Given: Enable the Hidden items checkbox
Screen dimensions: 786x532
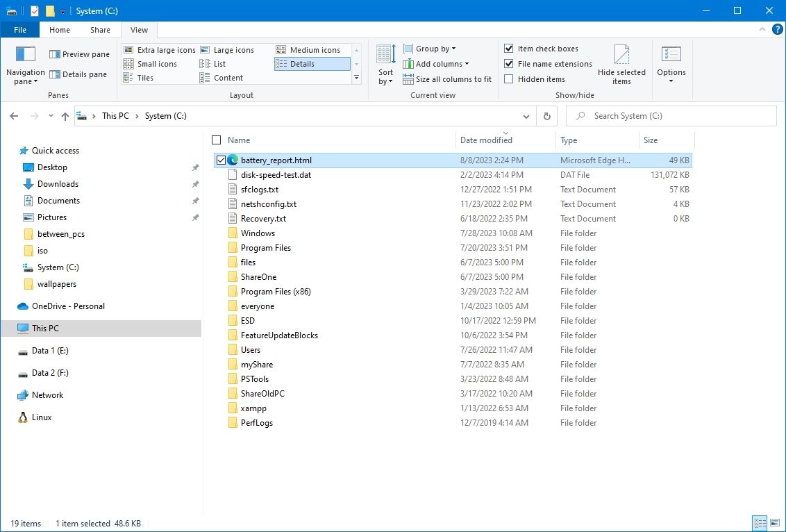Looking at the screenshot, I should [509, 78].
